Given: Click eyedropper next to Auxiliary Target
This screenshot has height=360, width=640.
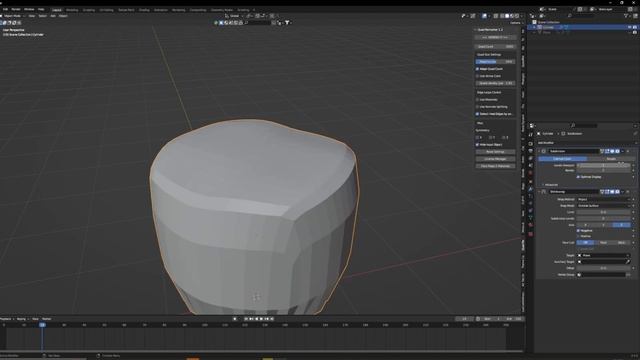Looking at the screenshot, I should (628, 262).
